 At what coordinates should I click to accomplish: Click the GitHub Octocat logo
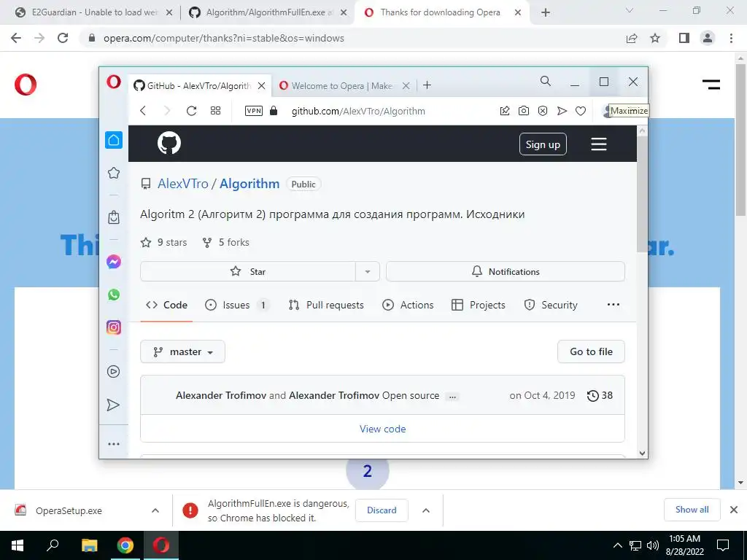click(169, 143)
